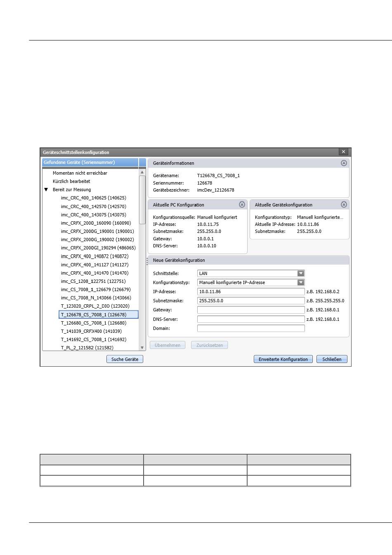Select device imc_CRC_400_142570

94,206
